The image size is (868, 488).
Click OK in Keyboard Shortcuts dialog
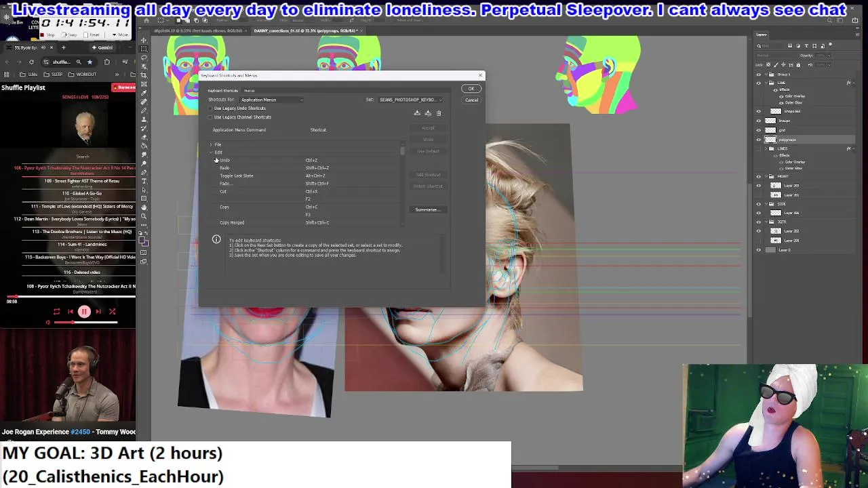coord(471,89)
